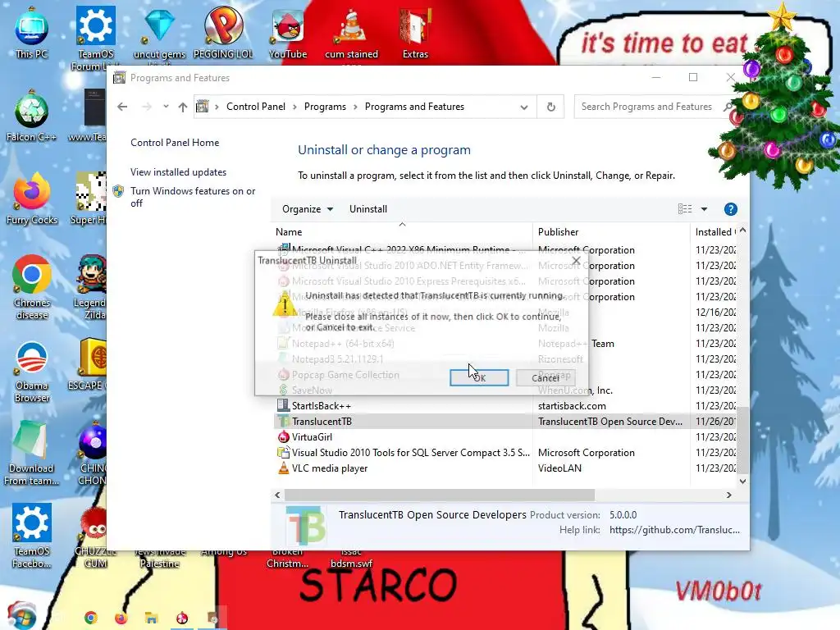This screenshot has width=840, height=630.
Task: Click the StartIsBack++ icon in the list
Action: pos(283,405)
